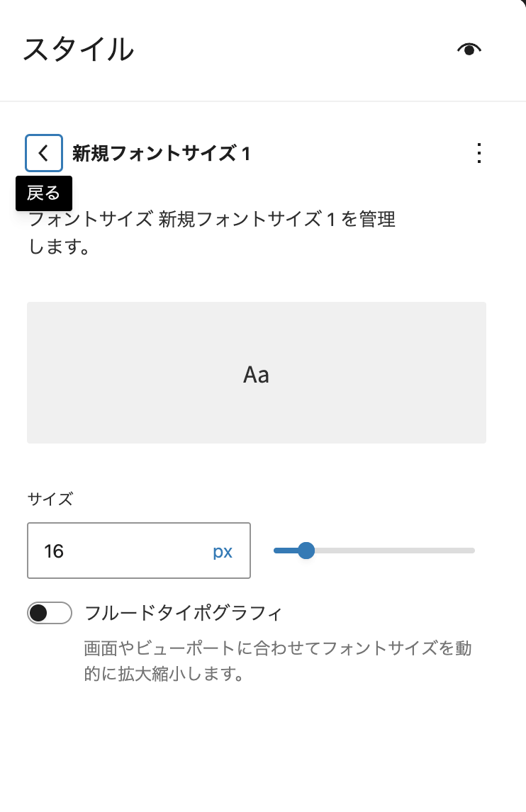Enable the フルードタイポグラフィ toggle switch

point(50,613)
